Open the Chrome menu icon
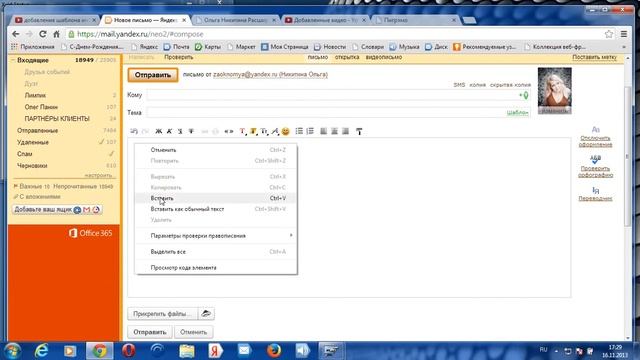The width and height of the screenshot is (640, 360). tap(624, 34)
